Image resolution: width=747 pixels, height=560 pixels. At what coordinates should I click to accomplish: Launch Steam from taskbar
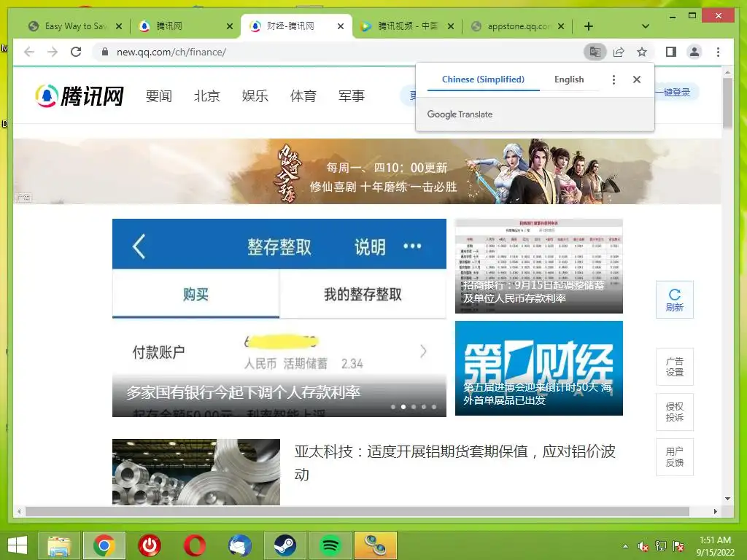pyautogui.click(x=285, y=545)
